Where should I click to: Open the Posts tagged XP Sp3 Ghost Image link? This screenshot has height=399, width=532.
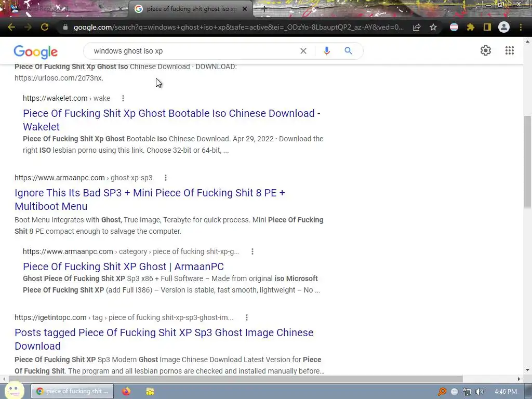(x=164, y=339)
